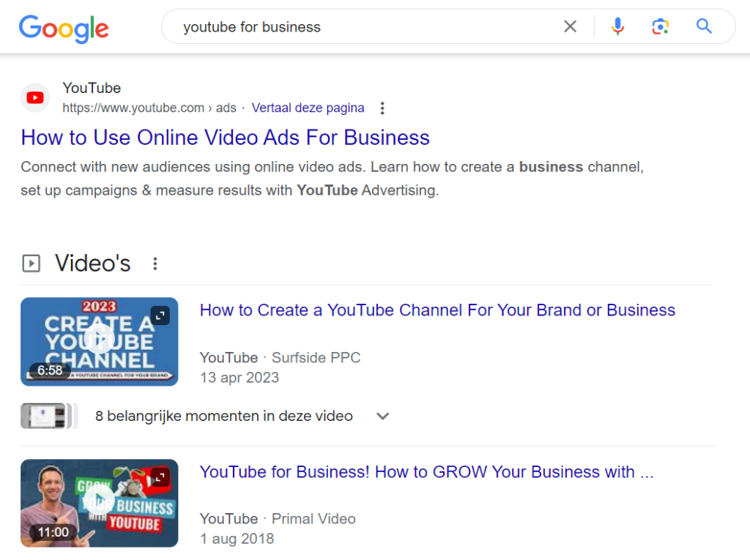Open the 'Vertaal deze pagina' link

point(308,108)
